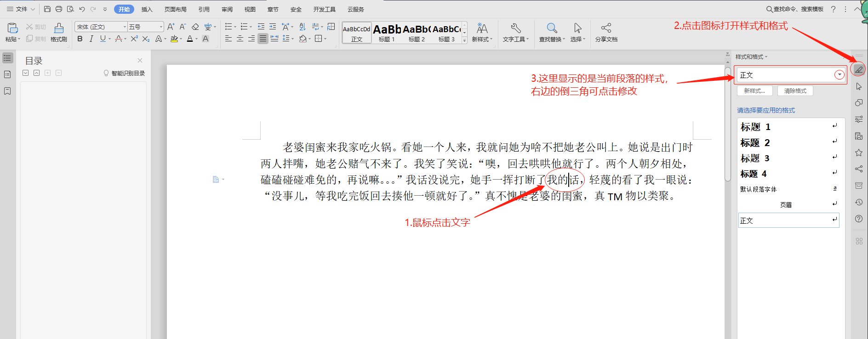
Task: Click the history clock icon in right sidebar
Action: coord(858,202)
